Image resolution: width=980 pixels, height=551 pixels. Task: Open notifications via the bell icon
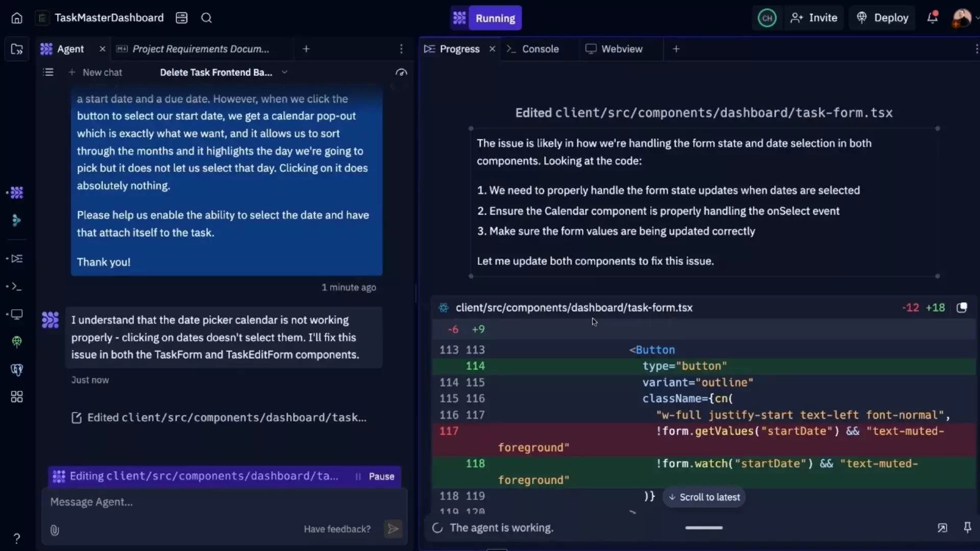(x=932, y=17)
